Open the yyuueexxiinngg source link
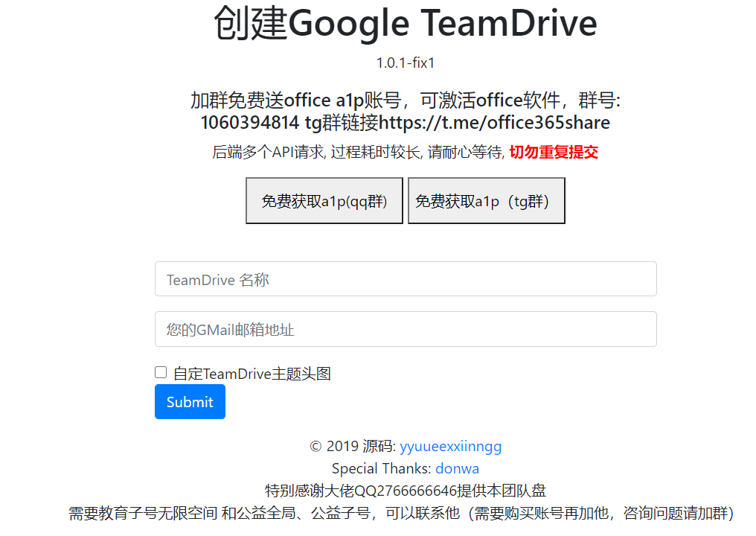The height and width of the screenshot is (536, 756). 451,446
